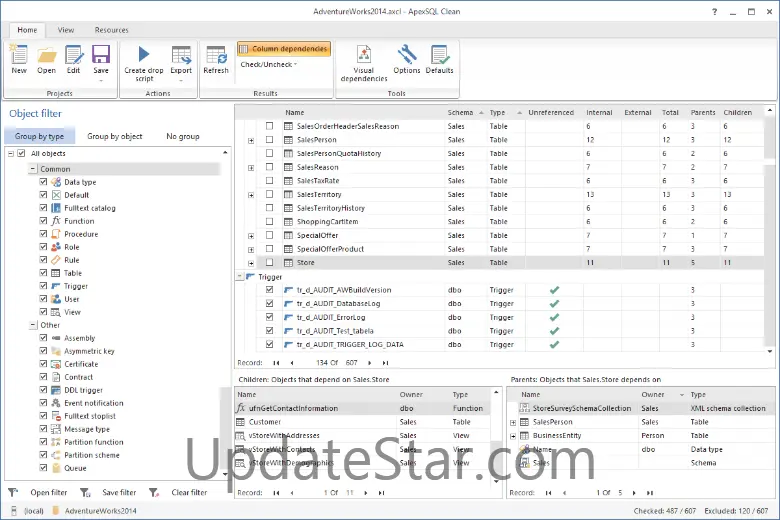Uncheck the Data type filter checkbox
This screenshot has height=520, width=780.
point(43,182)
